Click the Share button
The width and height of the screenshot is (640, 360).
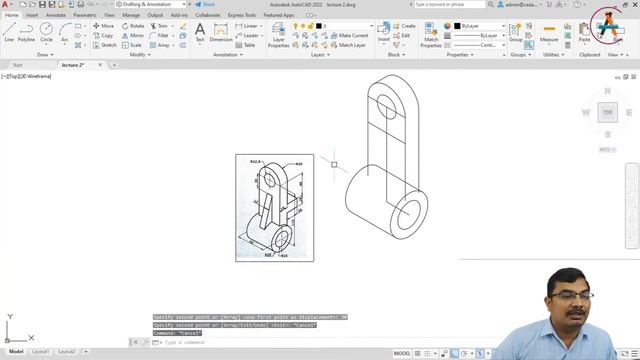pyautogui.click(x=205, y=4)
